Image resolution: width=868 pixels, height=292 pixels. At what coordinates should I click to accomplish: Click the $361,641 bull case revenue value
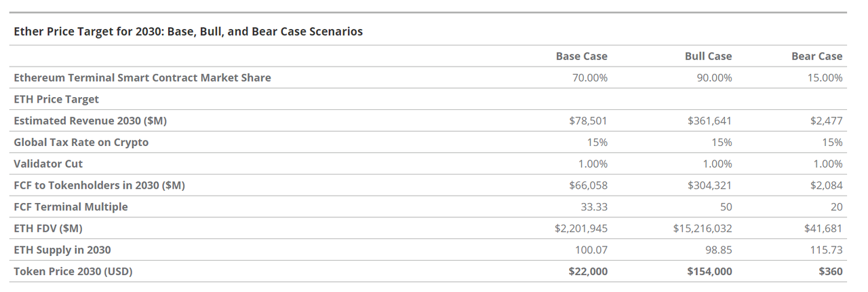709,121
